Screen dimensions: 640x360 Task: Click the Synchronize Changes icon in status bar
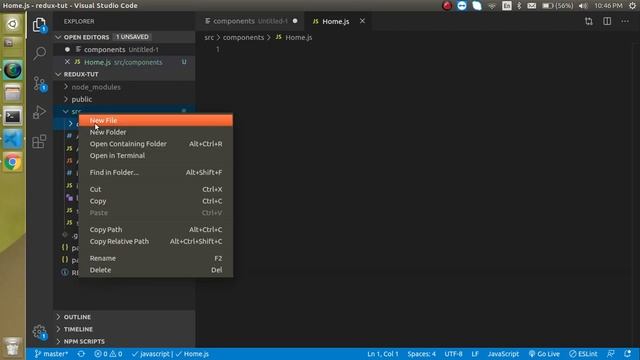pyautogui.click(x=81, y=354)
